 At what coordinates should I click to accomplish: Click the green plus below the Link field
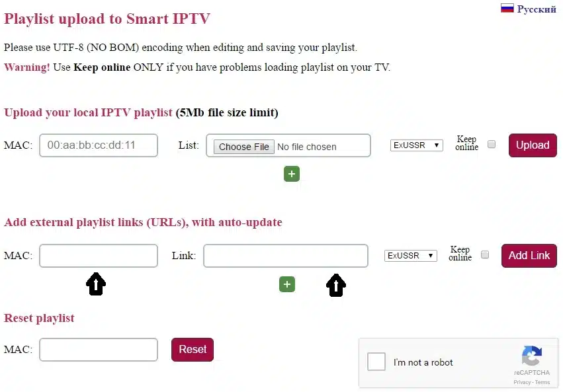286,284
